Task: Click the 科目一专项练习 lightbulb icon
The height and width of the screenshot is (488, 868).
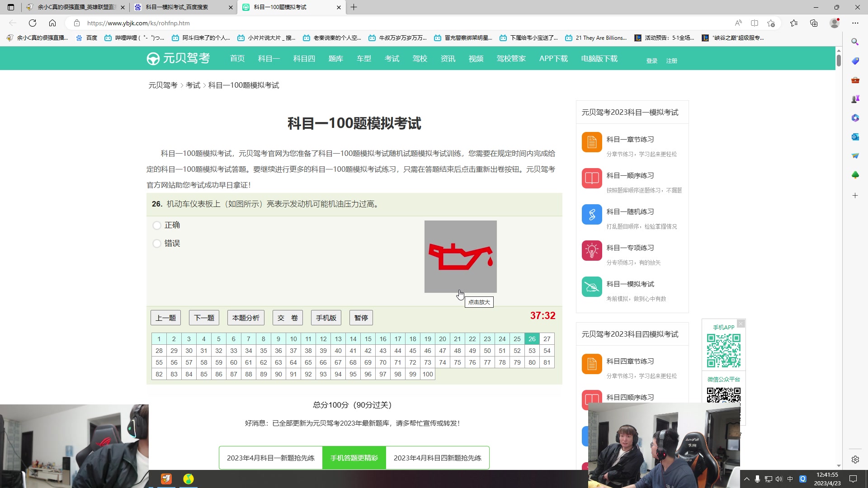Action: [591, 250]
